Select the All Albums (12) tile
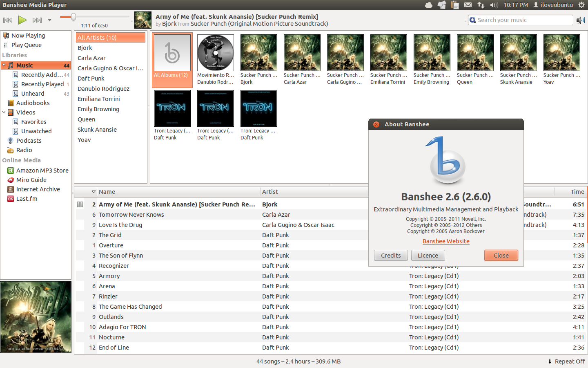588x368 pixels. [x=172, y=60]
